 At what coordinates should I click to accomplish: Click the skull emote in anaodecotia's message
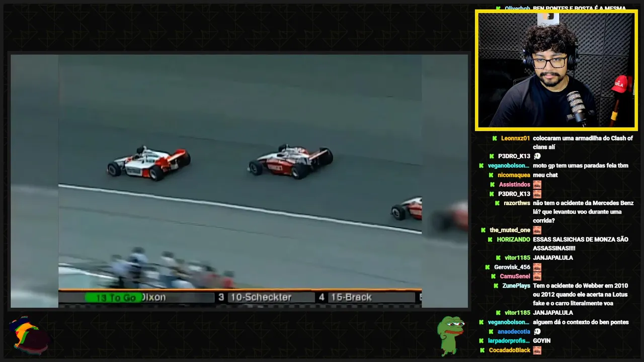pyautogui.click(x=537, y=332)
